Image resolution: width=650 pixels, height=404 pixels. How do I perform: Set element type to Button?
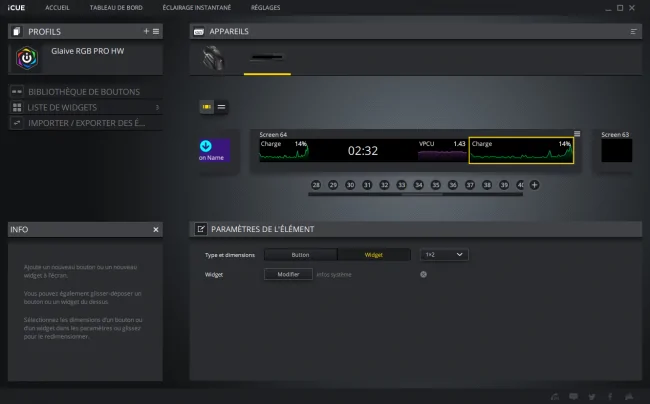pyautogui.click(x=301, y=255)
